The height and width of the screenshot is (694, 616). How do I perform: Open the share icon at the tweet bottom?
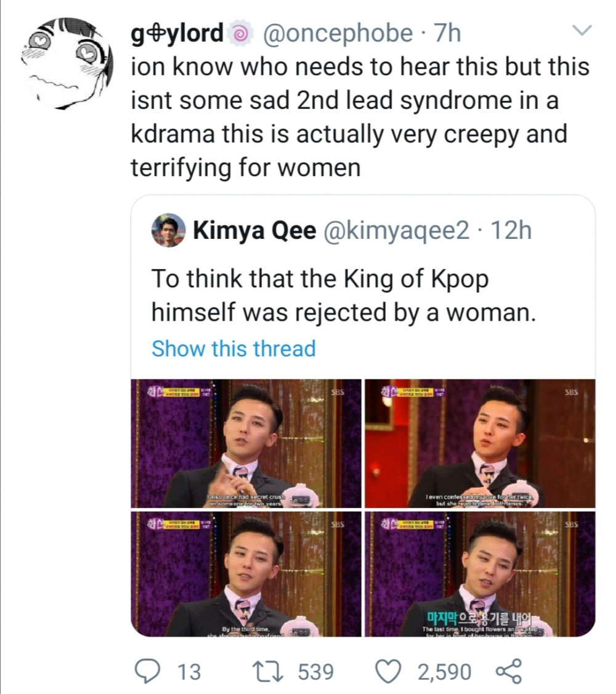click(x=509, y=671)
